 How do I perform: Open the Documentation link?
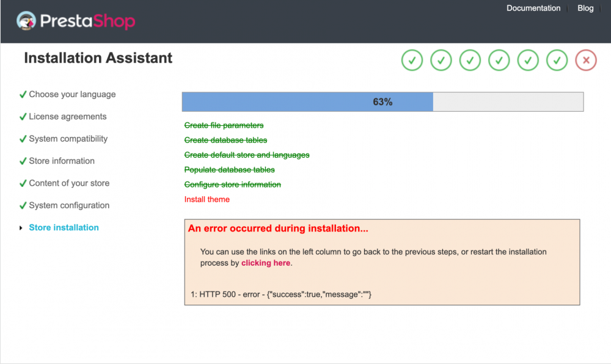pyautogui.click(x=533, y=8)
